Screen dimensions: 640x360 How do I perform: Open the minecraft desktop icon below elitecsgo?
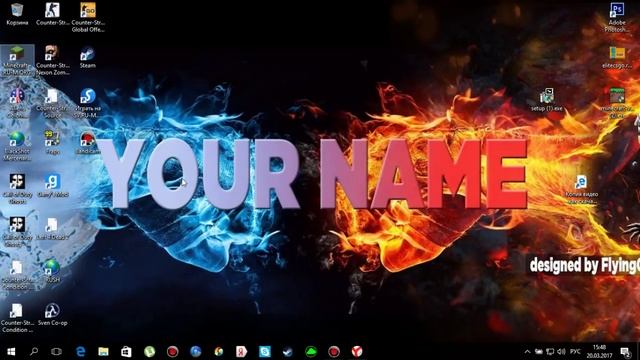click(x=617, y=104)
